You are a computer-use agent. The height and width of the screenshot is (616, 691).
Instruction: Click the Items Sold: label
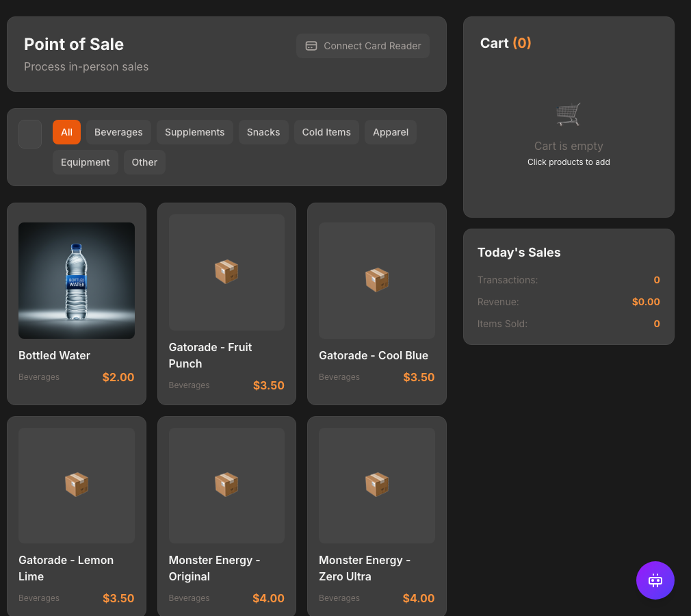(502, 324)
